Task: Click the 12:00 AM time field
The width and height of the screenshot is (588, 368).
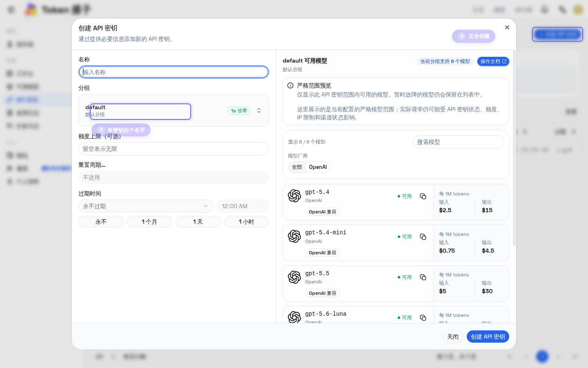Action: (x=243, y=206)
